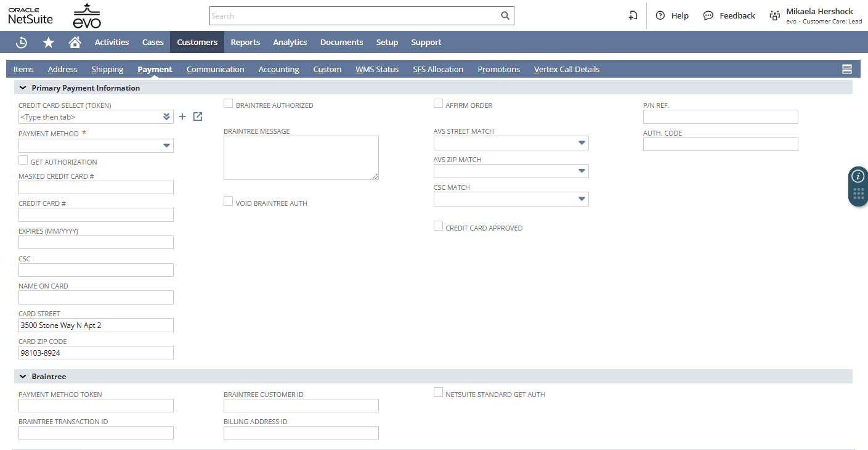The width and height of the screenshot is (868, 450).
Task: Click the search magnifier icon
Action: (x=505, y=16)
